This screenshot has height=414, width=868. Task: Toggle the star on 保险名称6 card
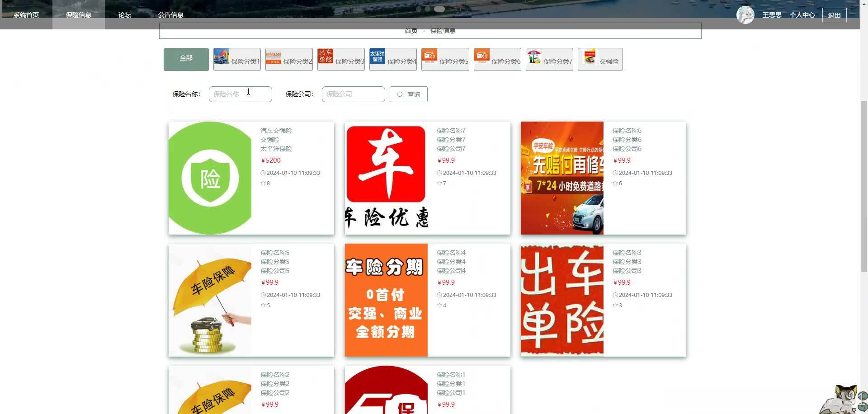615,183
